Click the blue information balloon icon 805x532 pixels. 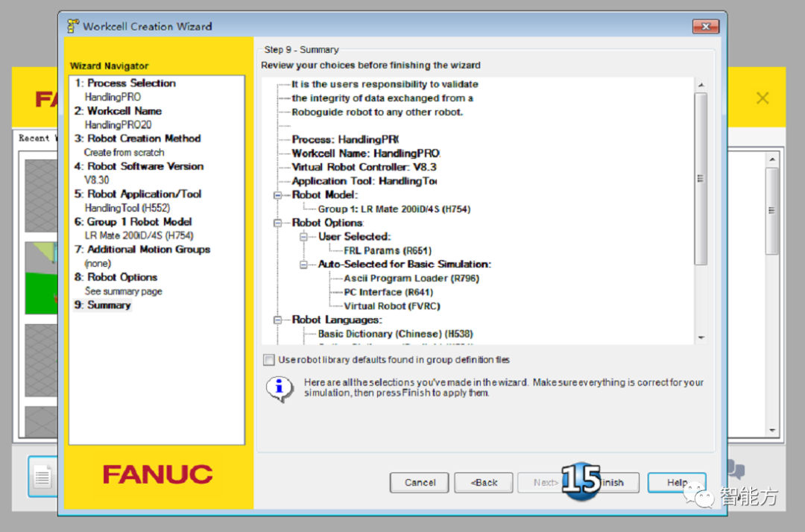(x=280, y=388)
